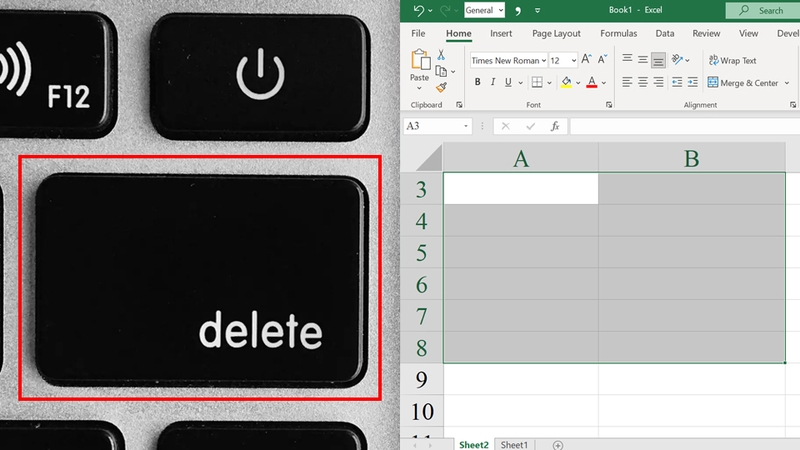Switch to the Home ribbon tab
The image size is (800, 450).
(x=458, y=33)
